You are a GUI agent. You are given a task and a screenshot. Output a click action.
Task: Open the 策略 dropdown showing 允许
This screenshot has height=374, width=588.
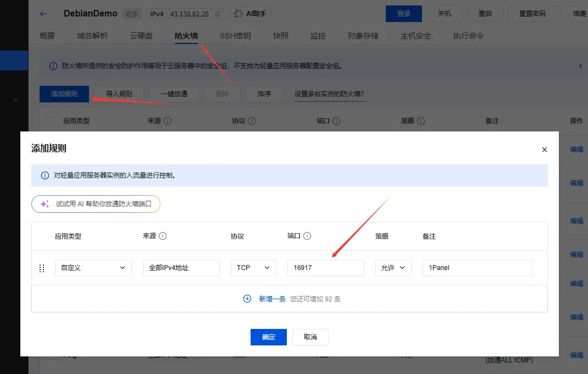(x=393, y=268)
